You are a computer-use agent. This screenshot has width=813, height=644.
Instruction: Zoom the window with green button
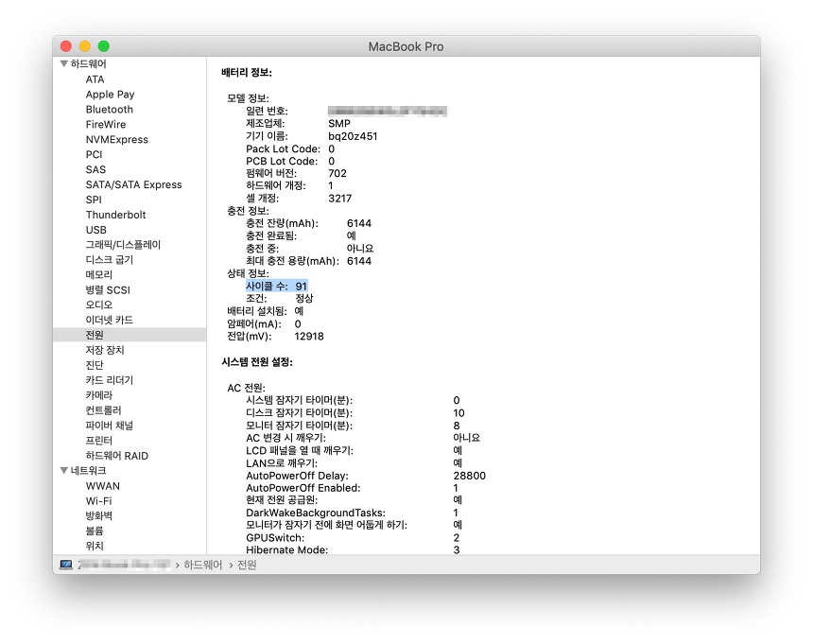tap(104, 46)
